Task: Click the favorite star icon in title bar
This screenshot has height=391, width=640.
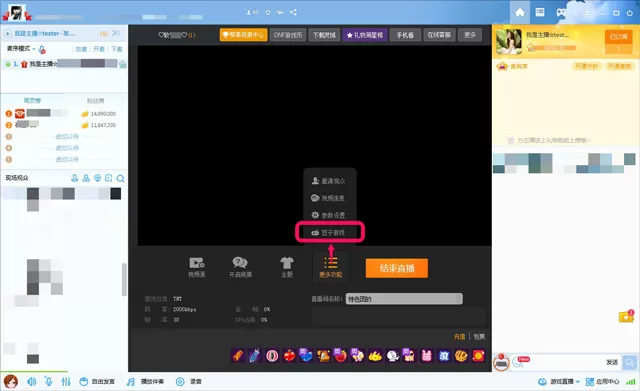Action: coord(268,12)
